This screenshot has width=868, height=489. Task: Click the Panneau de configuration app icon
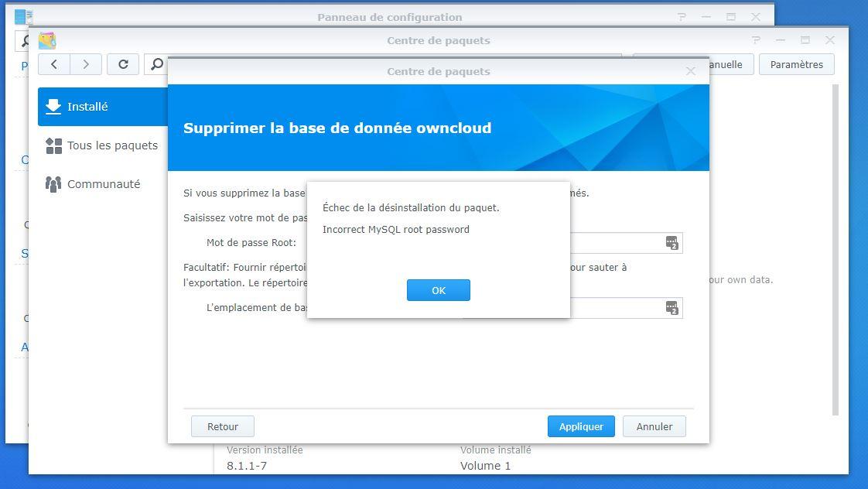[23, 16]
